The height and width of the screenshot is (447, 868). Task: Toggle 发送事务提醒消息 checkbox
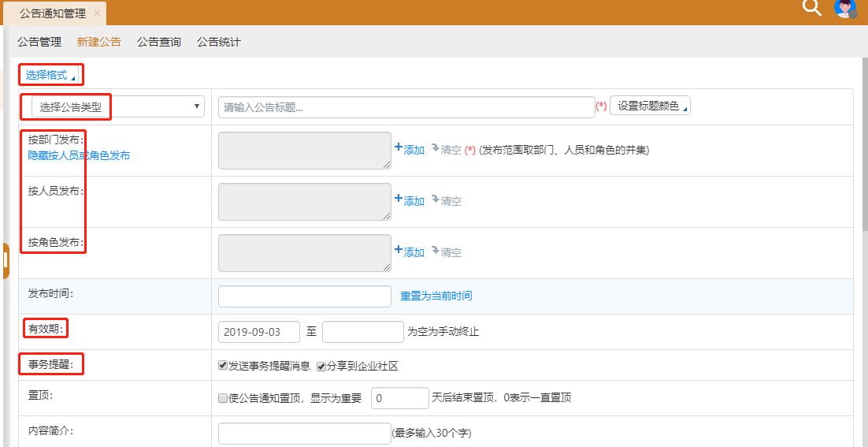(223, 367)
